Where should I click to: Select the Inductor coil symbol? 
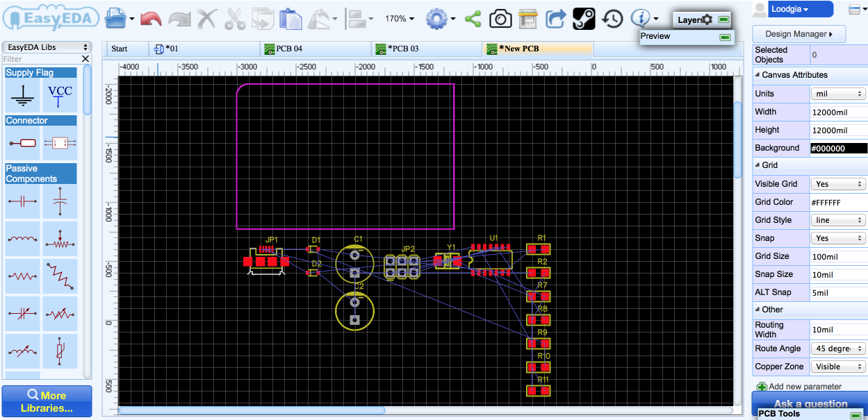tap(24, 239)
